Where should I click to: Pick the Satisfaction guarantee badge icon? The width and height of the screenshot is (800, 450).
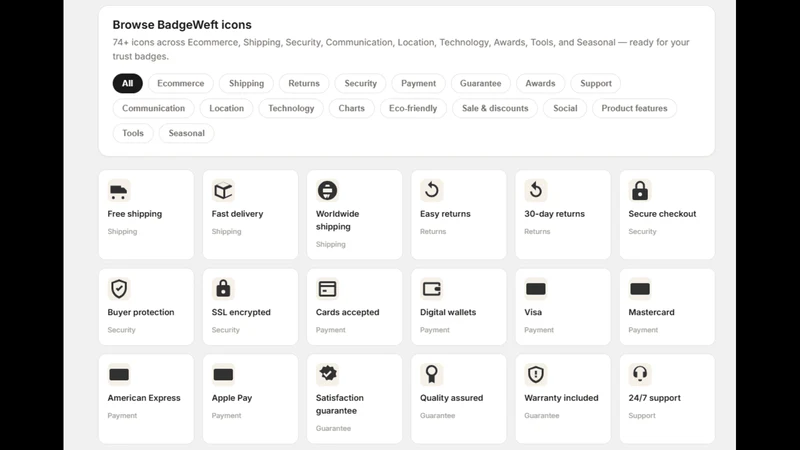pos(327,374)
